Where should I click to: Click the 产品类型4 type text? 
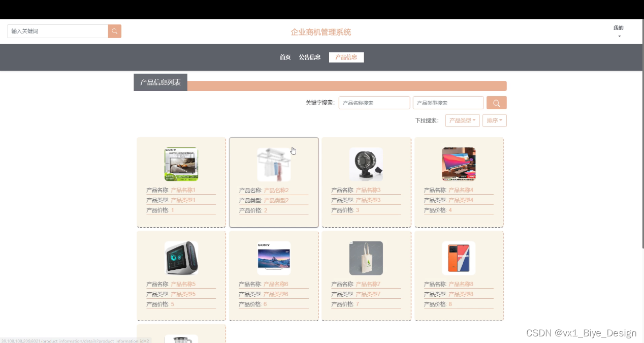tap(461, 200)
